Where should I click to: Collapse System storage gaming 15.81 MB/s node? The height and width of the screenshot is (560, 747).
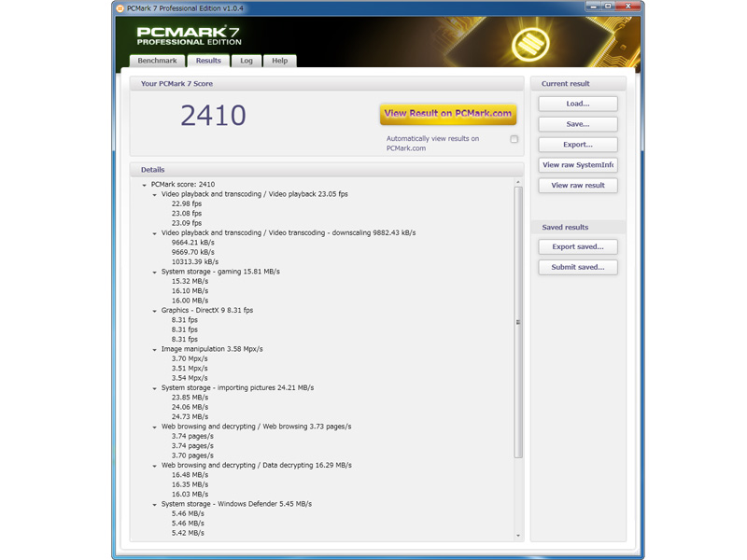(154, 273)
